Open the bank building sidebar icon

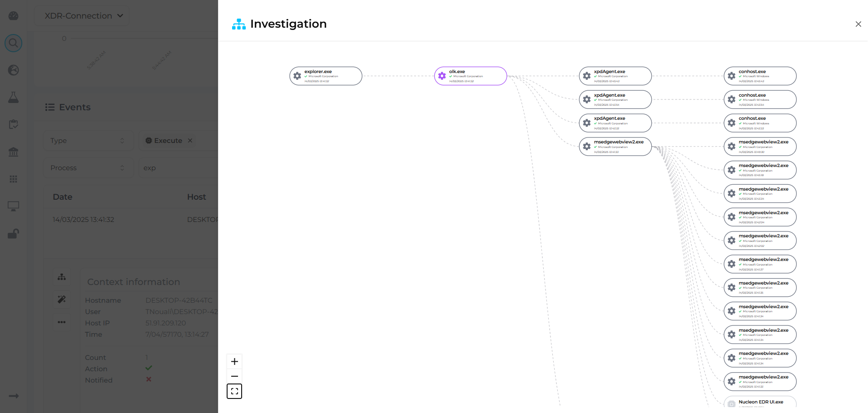[x=14, y=152]
